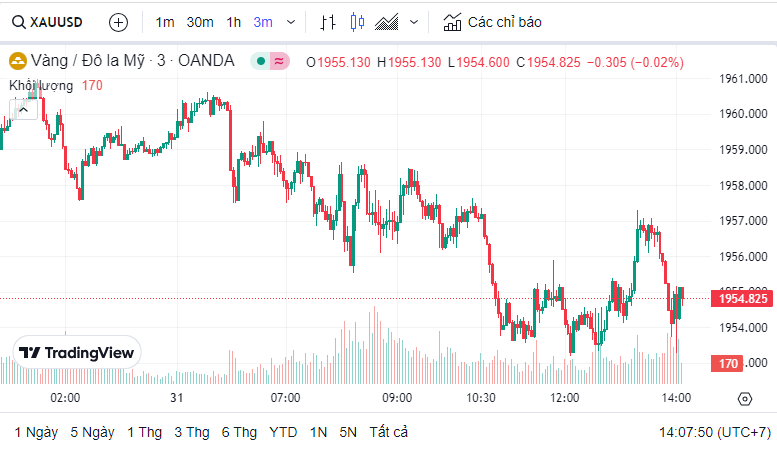Switch to the 1m timeframe
The image size is (777, 449).
coord(165,22)
